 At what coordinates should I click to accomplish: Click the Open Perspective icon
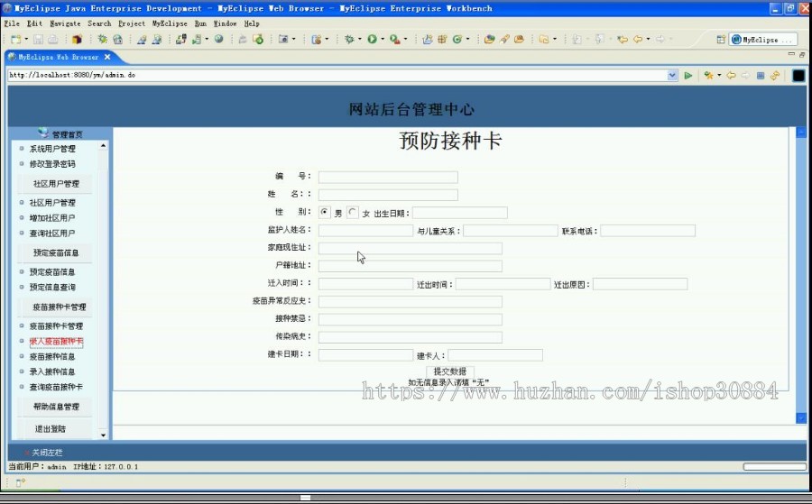(x=720, y=40)
